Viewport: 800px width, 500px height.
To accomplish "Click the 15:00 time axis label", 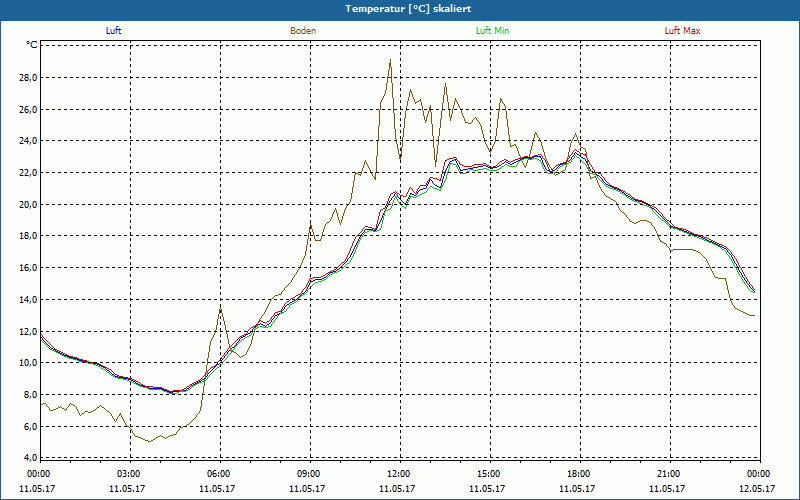I will click(x=489, y=474).
